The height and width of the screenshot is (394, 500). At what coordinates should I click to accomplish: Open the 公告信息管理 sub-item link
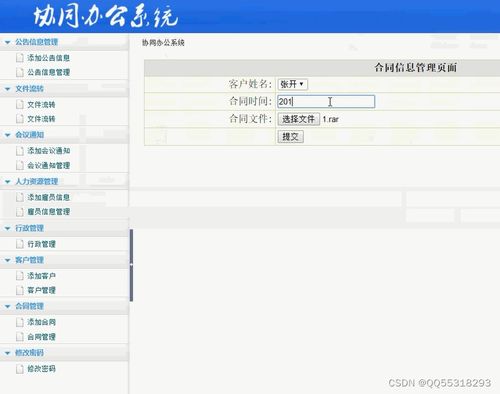[x=49, y=72]
